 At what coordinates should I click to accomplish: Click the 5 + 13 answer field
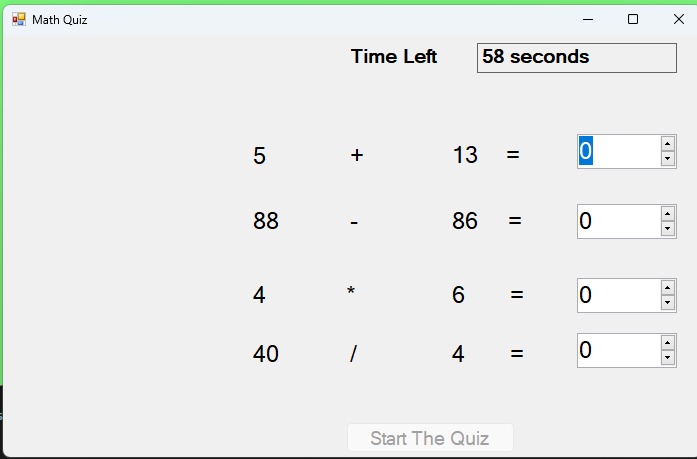[617, 151]
